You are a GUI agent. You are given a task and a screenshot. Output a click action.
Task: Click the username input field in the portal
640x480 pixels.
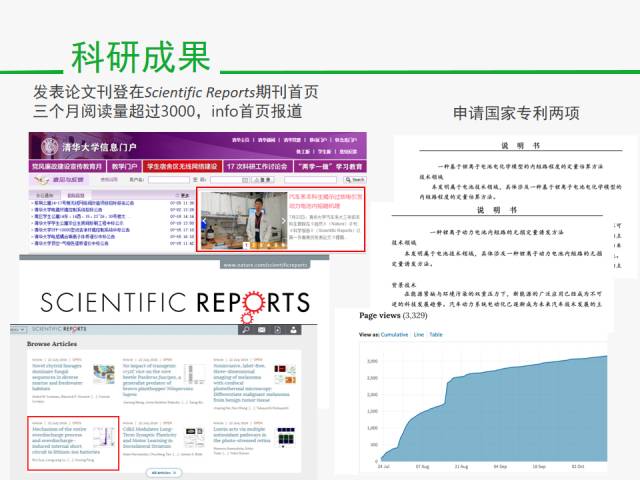pos(169,180)
